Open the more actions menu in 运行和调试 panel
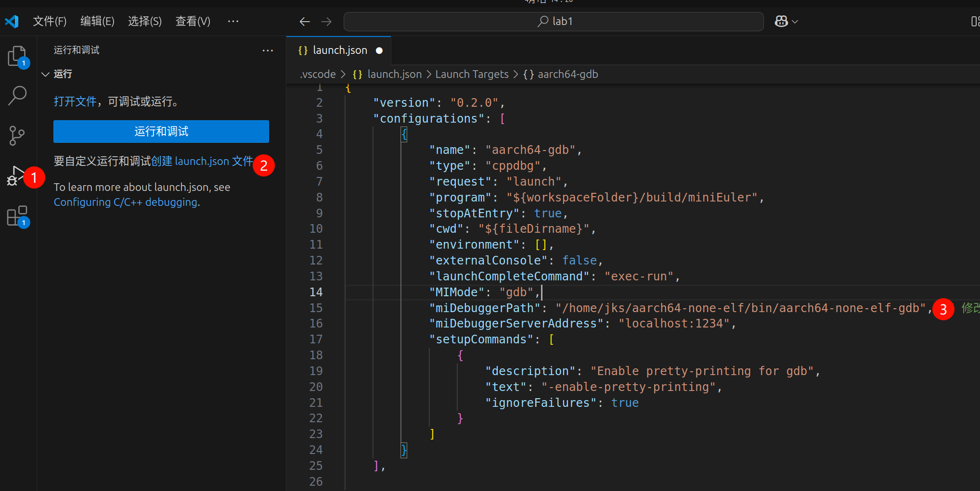980x491 pixels. 268,50
